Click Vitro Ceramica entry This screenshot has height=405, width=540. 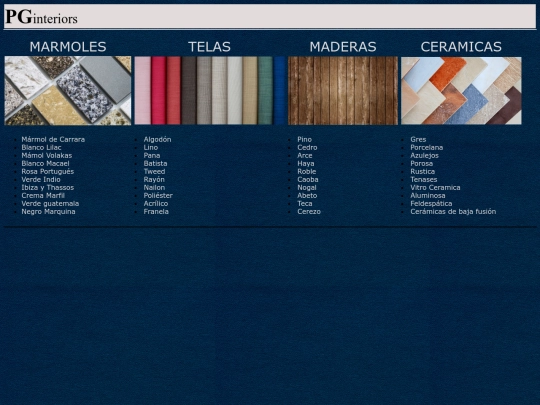pyautogui.click(x=435, y=187)
